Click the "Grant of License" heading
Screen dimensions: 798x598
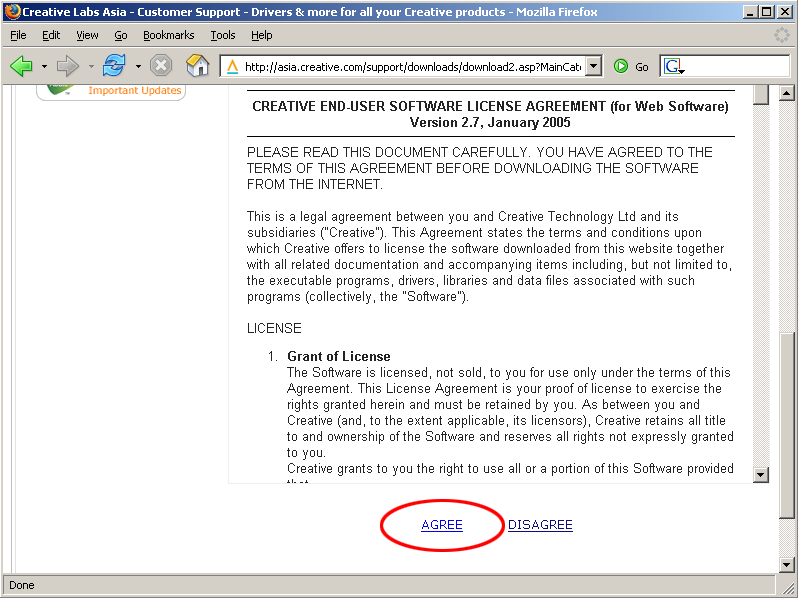tap(338, 356)
